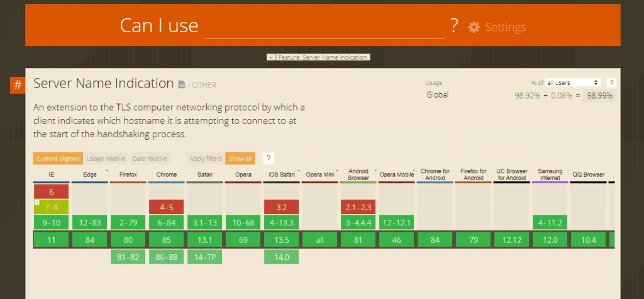The image size is (644, 299).
Task: Open help icon beside all users dropdown
Action: click(611, 82)
